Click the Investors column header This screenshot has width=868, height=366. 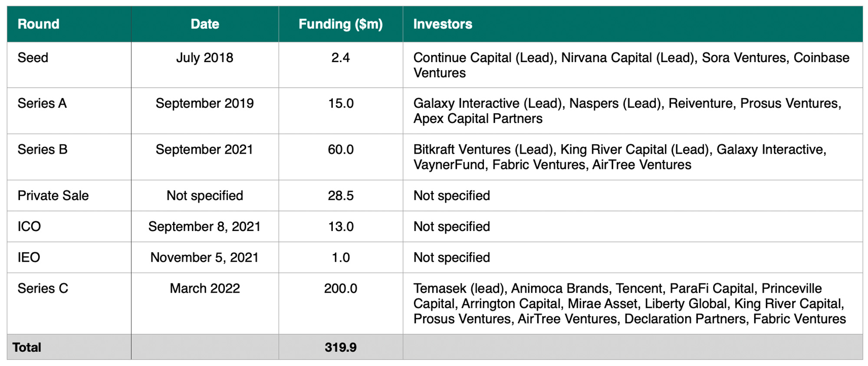(x=443, y=24)
